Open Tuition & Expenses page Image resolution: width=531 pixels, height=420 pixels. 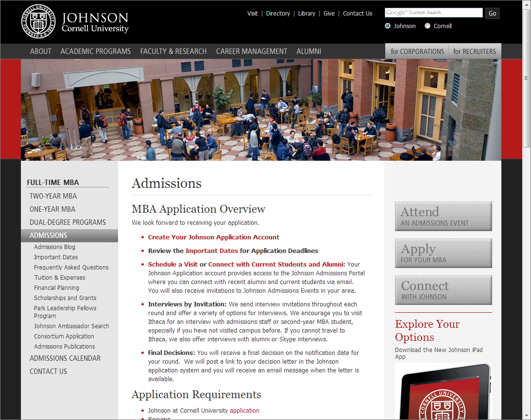[60, 278]
